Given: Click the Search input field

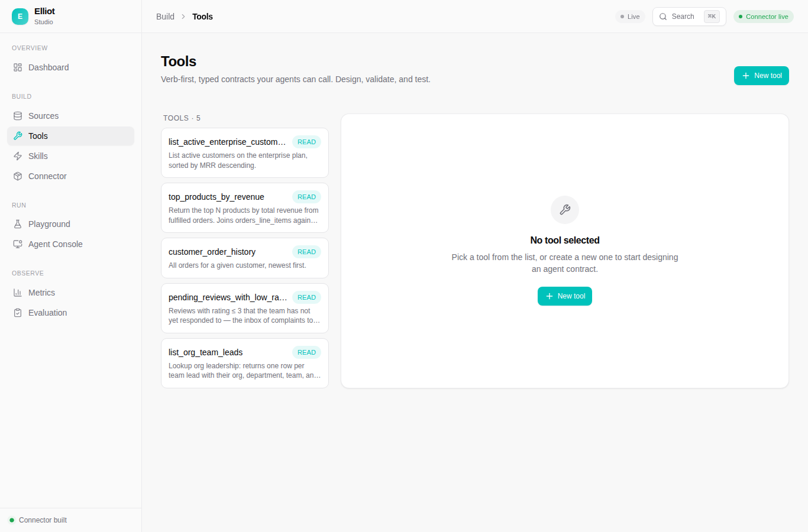Looking at the screenshot, I should (x=689, y=17).
